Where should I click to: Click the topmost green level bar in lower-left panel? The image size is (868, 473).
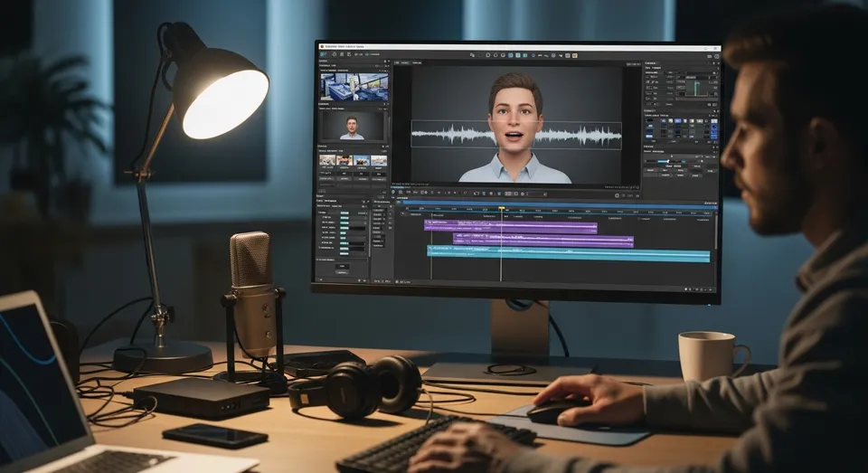344,213
